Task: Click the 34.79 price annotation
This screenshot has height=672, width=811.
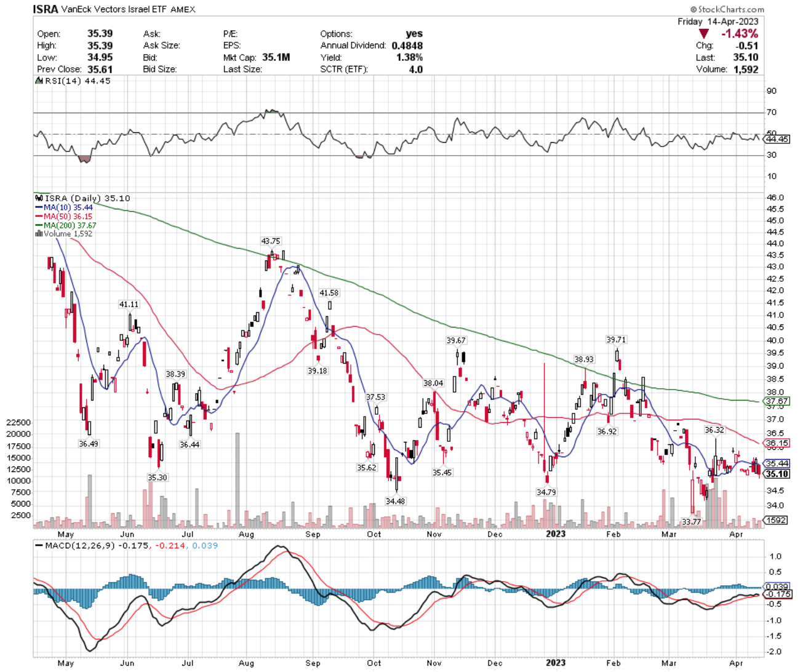Action: pyautogui.click(x=546, y=492)
